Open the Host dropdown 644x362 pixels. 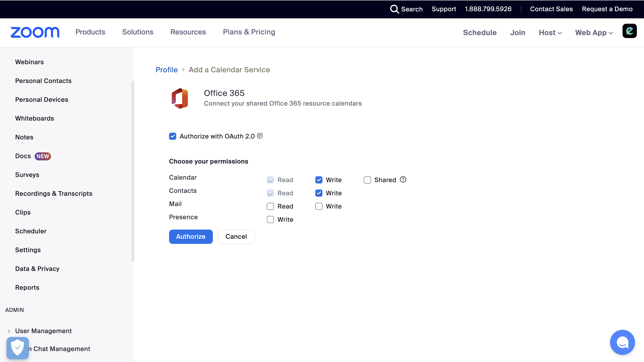point(550,32)
